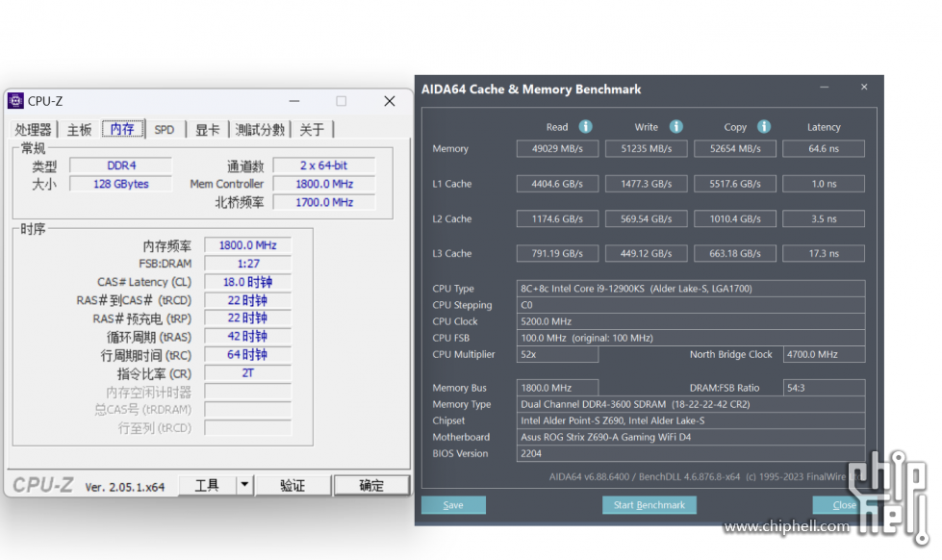Click the 内存频率 1800.0 MHz value
Screen dimensions: 942x560
click(247, 245)
